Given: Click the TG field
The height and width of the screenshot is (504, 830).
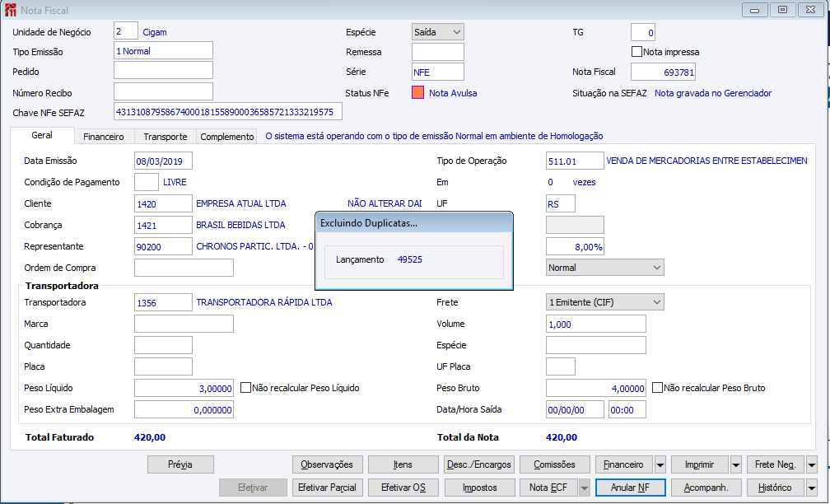Looking at the screenshot, I should click(642, 32).
